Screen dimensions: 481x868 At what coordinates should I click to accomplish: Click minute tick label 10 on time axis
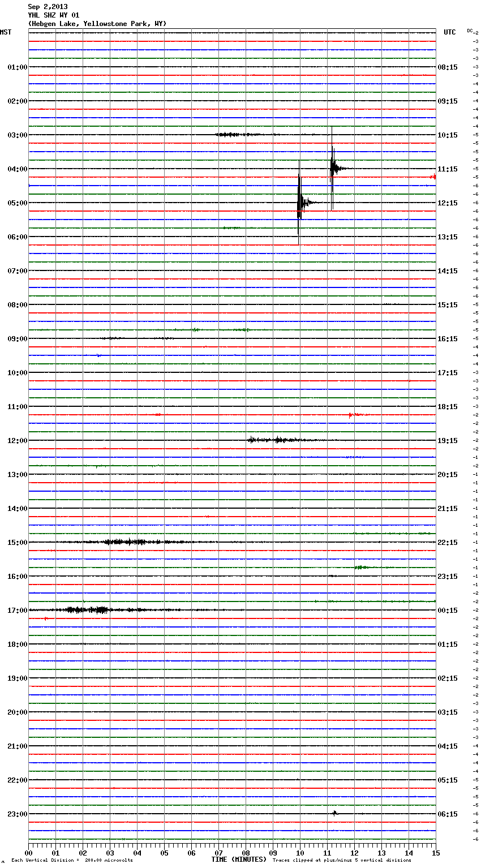click(300, 853)
